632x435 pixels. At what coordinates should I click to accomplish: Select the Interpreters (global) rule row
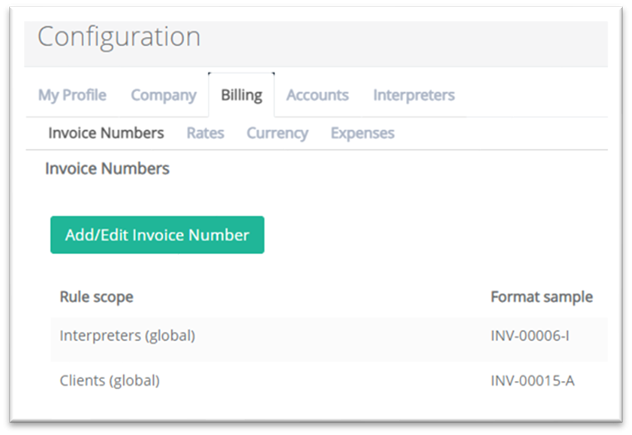click(x=329, y=335)
